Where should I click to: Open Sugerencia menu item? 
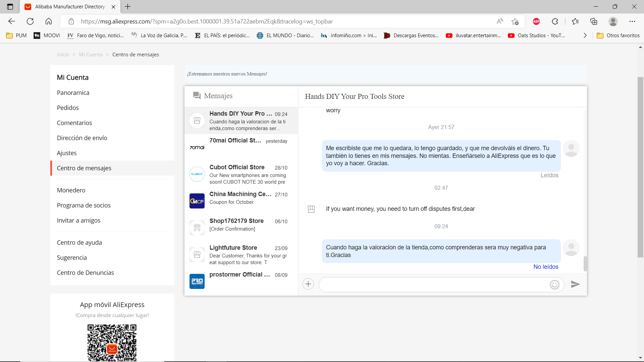tap(72, 258)
